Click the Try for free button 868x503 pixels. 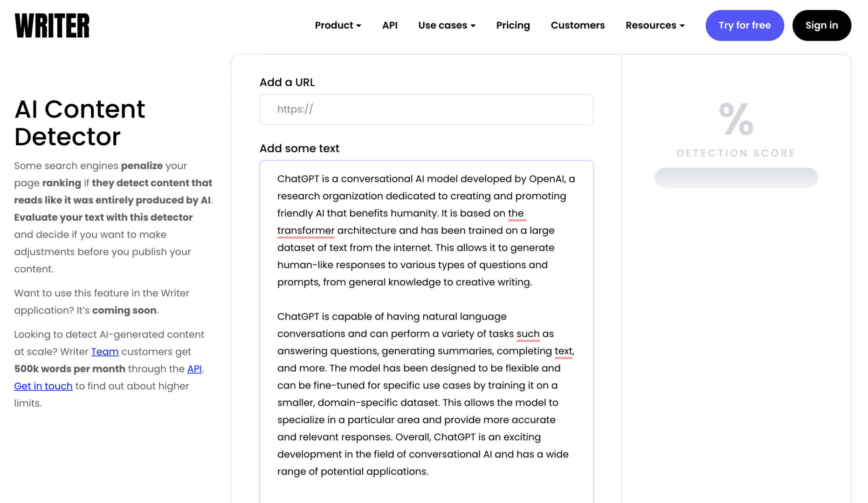tap(744, 25)
